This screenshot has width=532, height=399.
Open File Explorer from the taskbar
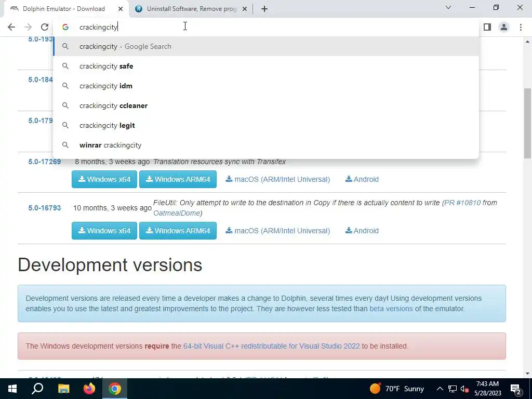point(63,389)
